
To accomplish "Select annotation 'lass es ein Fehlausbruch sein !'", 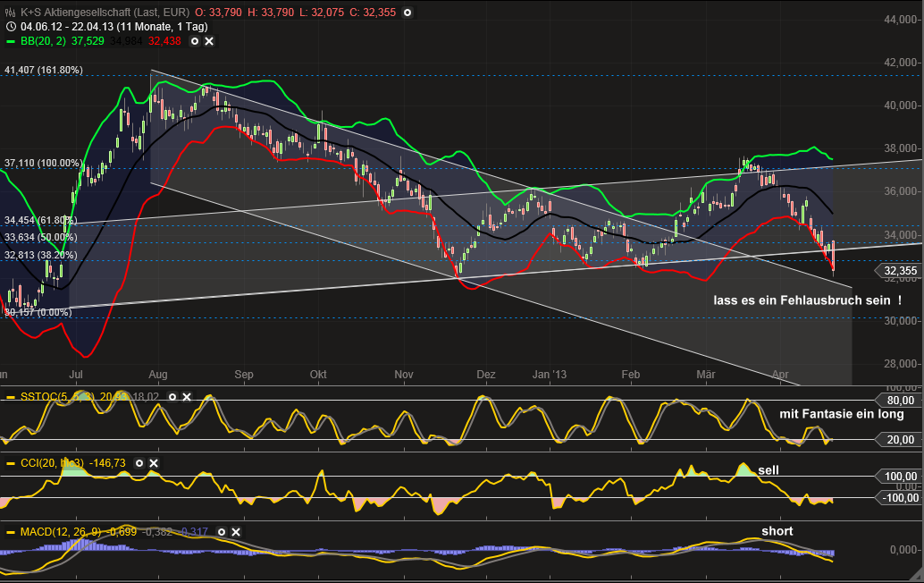I will 807,300.
